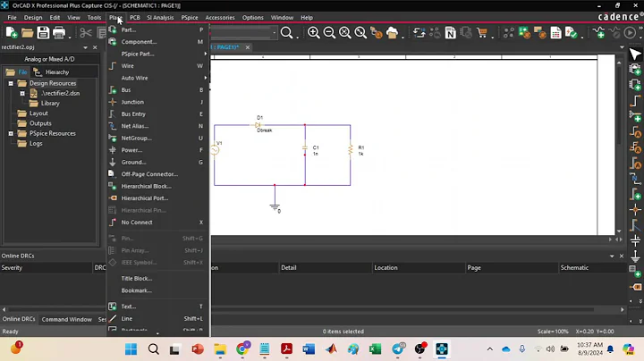This screenshot has width=644, height=361.
Task: Click the New document toolbar icon
Action: (11, 33)
